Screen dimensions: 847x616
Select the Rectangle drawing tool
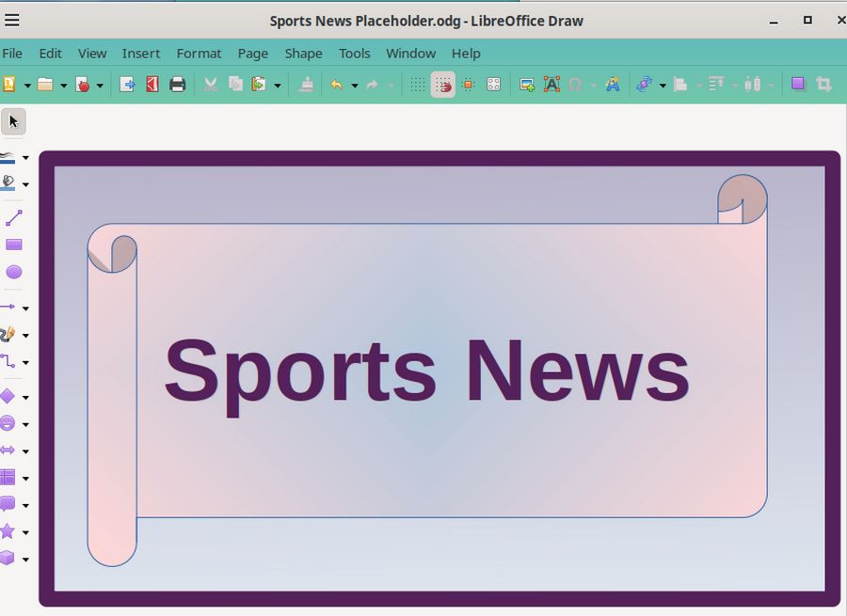point(14,245)
